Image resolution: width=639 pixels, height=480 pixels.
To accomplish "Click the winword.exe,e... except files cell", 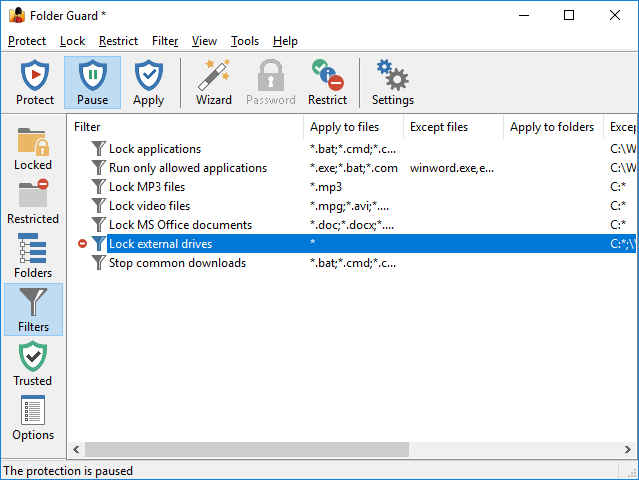I will [x=452, y=168].
